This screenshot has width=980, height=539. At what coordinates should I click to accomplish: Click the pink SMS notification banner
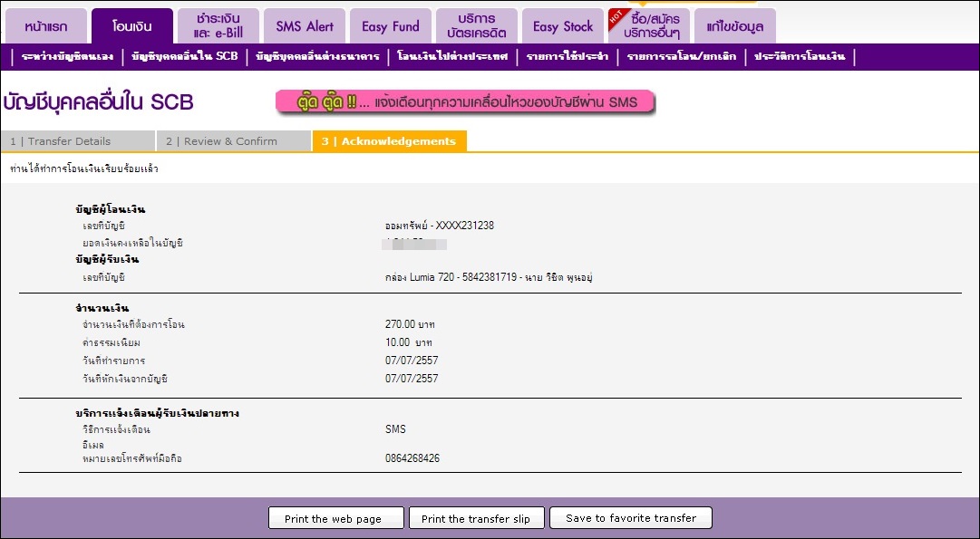click(466, 102)
